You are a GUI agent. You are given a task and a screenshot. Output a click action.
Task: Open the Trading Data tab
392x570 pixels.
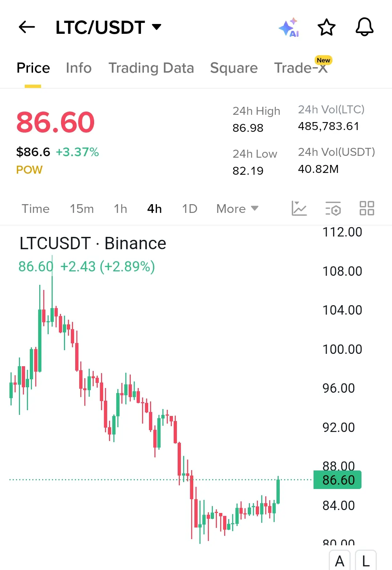coord(151,68)
